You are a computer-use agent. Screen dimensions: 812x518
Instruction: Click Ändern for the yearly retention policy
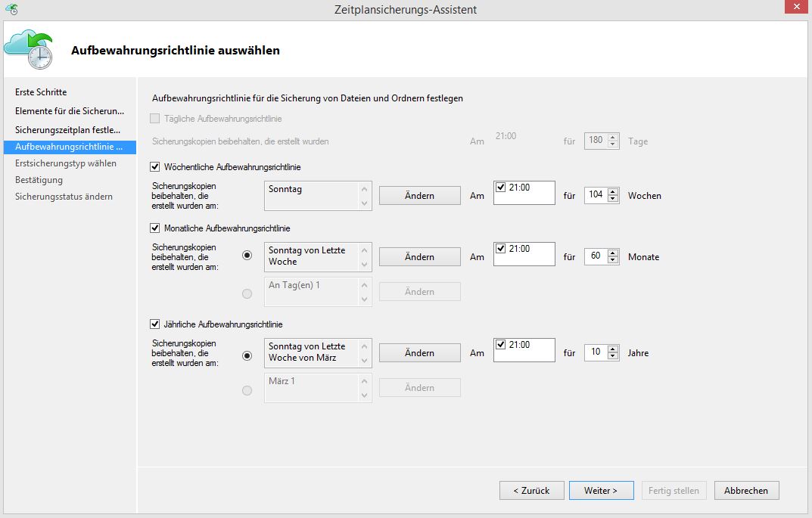419,352
